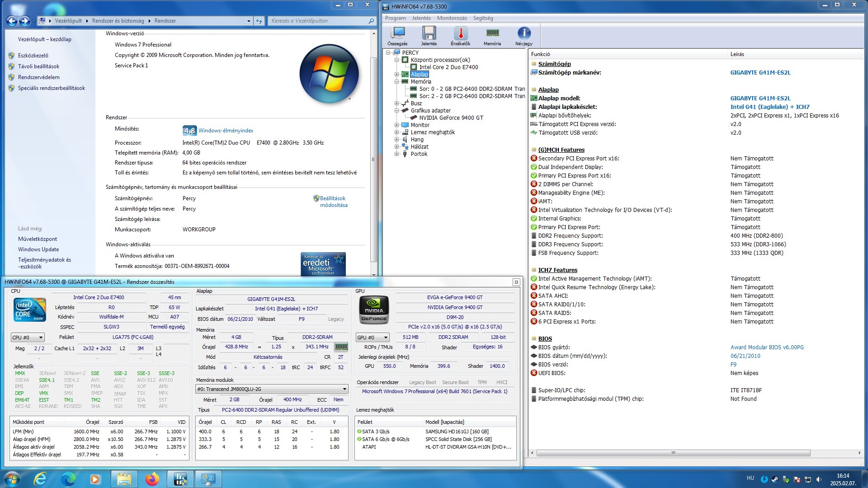Viewport: 868px width, 488px height.
Task: Expand the Monitor tree node
Action: click(x=396, y=125)
